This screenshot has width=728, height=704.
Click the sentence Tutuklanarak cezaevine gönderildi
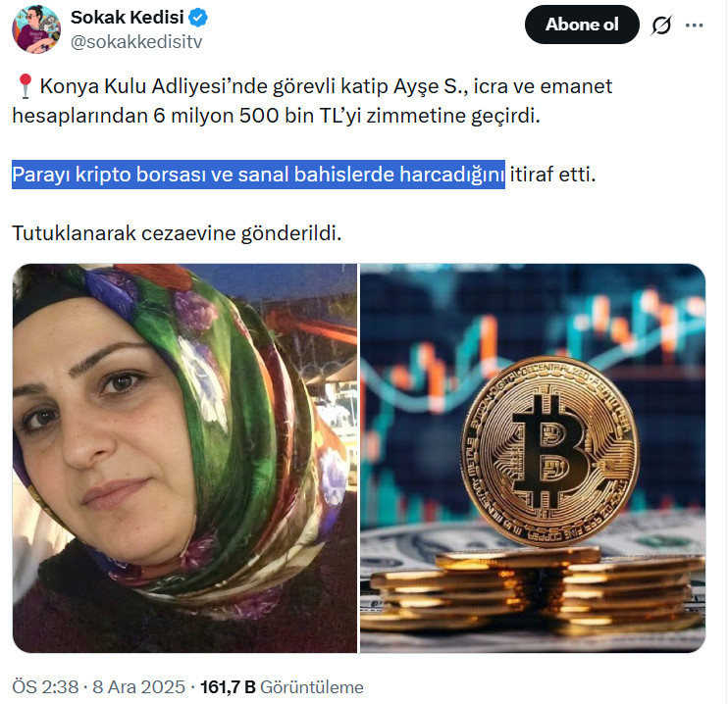coord(177,233)
